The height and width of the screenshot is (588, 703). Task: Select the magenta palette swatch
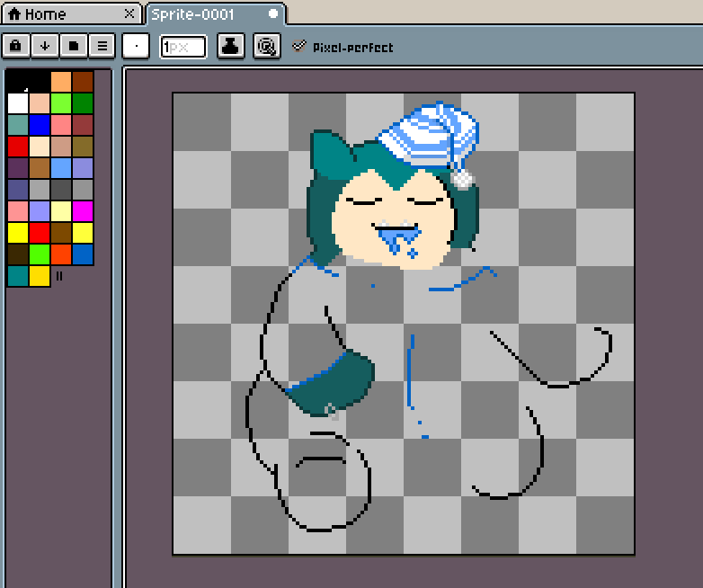click(83, 210)
